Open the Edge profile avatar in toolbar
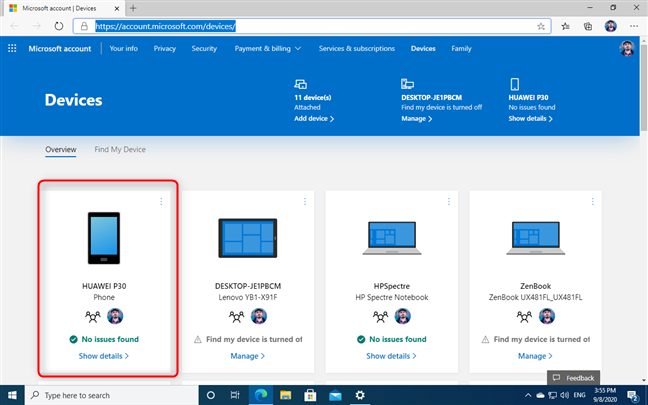Image resolution: width=648 pixels, height=405 pixels. (610, 26)
